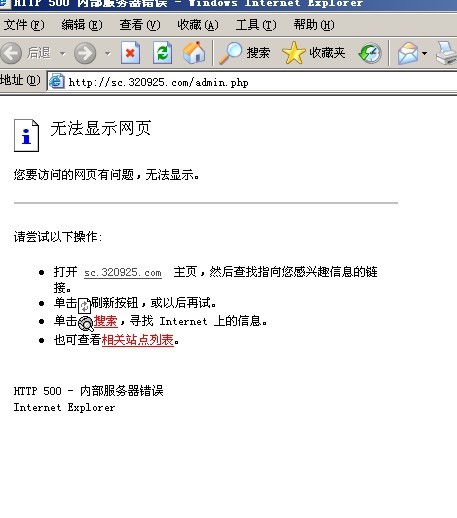Click the Back arrow button
This screenshot has height=518, width=457.
coord(11,53)
